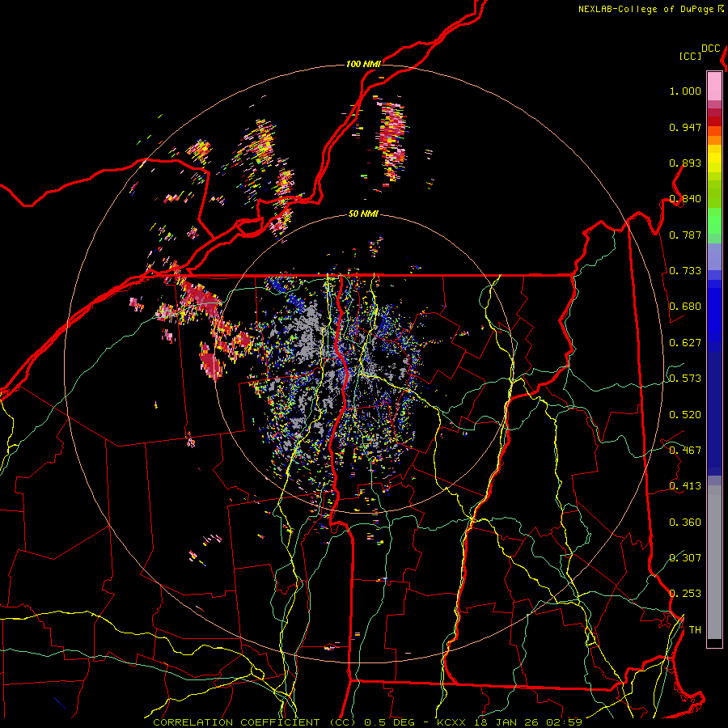Click the bright green segment of color bar
The width and height of the screenshot is (728, 728).
pyautogui.click(x=714, y=221)
